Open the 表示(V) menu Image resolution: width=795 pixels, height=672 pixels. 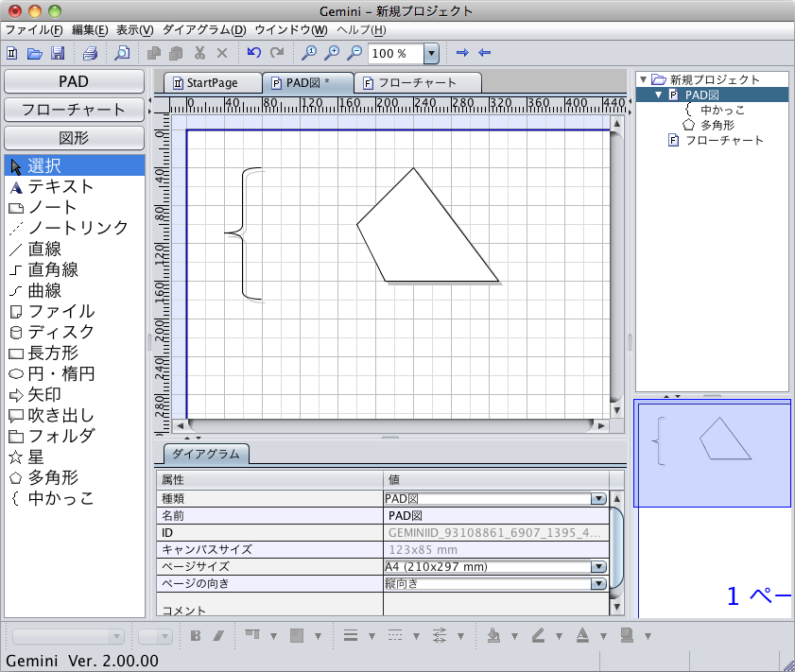click(134, 30)
